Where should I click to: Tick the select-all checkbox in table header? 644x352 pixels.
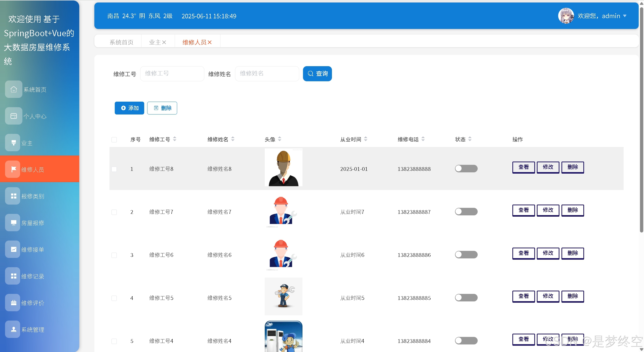[x=114, y=140]
